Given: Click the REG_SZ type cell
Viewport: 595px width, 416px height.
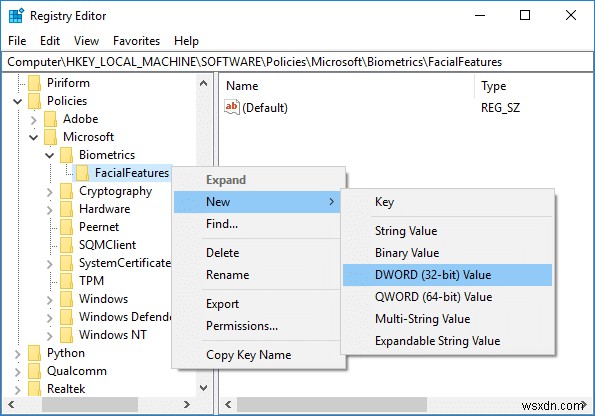Looking at the screenshot, I should click(500, 108).
